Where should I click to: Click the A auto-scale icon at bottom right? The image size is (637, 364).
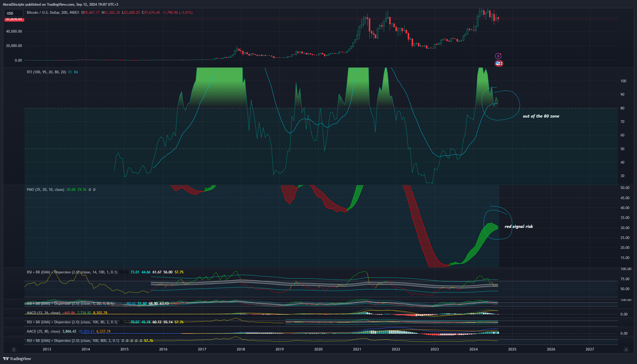pos(626,349)
